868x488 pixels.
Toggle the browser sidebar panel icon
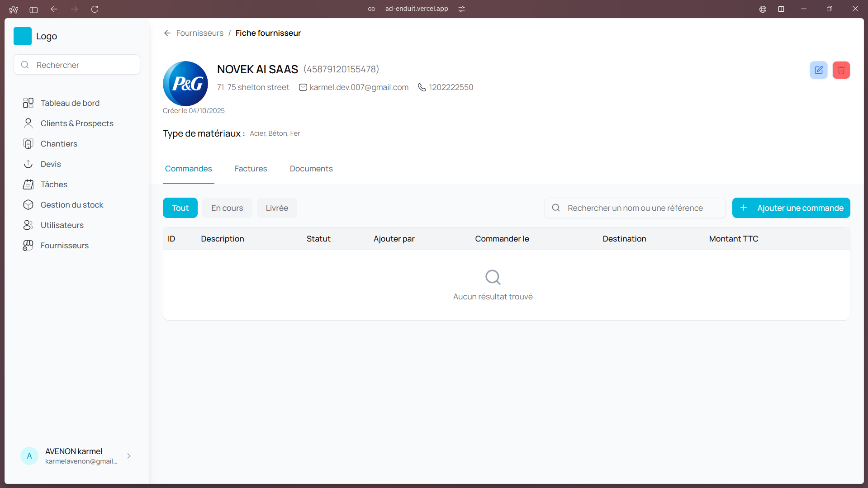pyautogui.click(x=33, y=9)
